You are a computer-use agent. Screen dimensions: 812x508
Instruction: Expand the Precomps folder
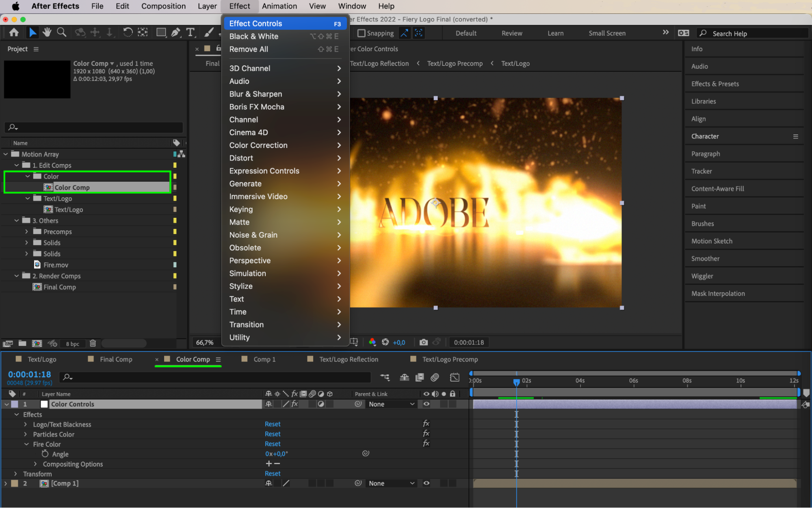27,232
